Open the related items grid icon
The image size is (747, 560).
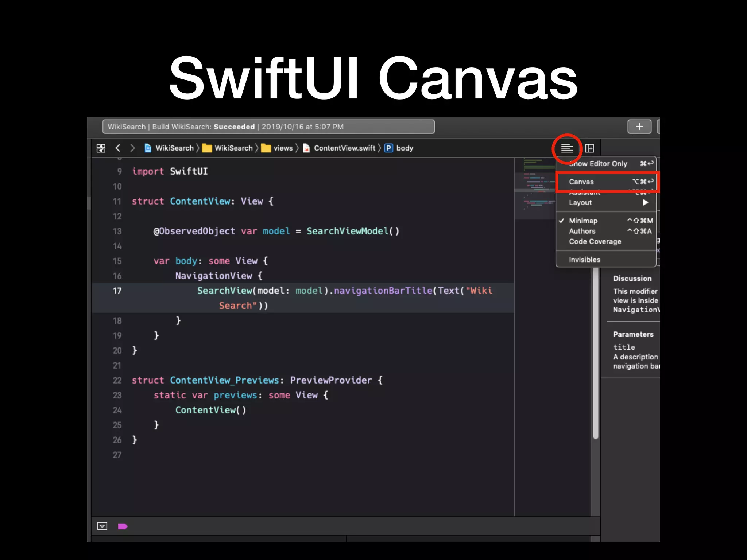(101, 148)
